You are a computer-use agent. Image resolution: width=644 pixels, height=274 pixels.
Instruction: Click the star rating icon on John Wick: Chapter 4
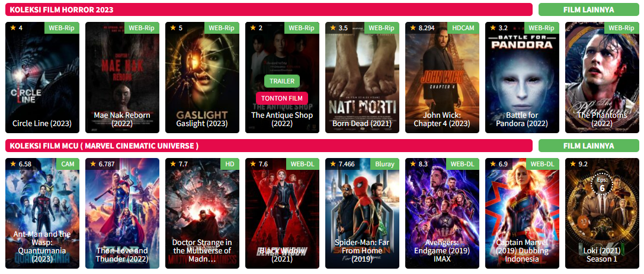tap(413, 28)
